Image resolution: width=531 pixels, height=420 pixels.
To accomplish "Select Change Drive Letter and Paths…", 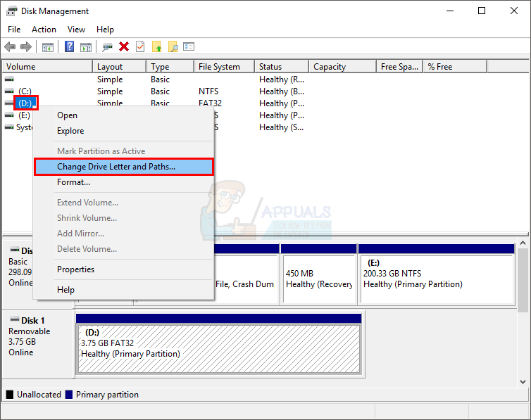I will click(x=124, y=167).
